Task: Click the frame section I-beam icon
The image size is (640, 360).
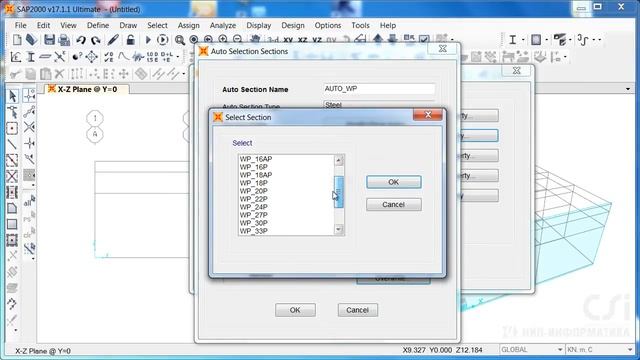Action: (512, 40)
